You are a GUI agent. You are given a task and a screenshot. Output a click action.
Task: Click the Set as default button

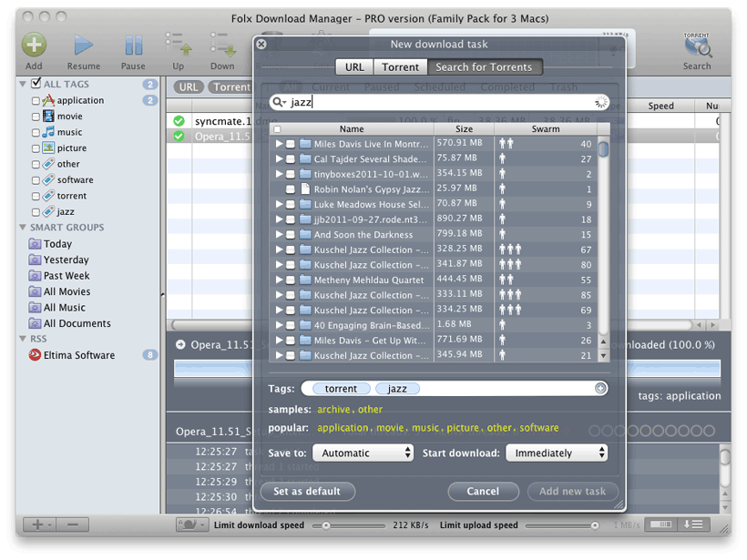point(307,492)
